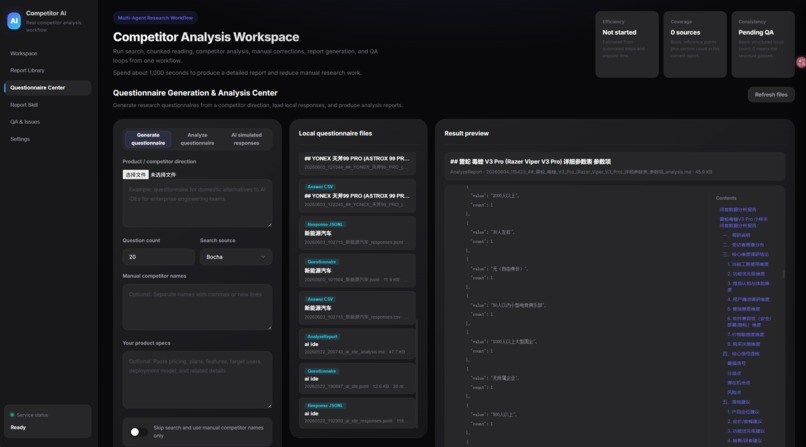Viewport: 806px width, 447px height.
Task: Switch to Generate questionnaire tab
Action: [148, 139]
